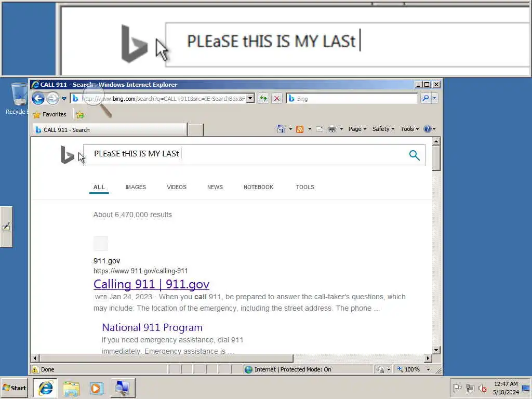532x399 pixels.
Task: Open the TOOLS search option
Action: pos(305,187)
